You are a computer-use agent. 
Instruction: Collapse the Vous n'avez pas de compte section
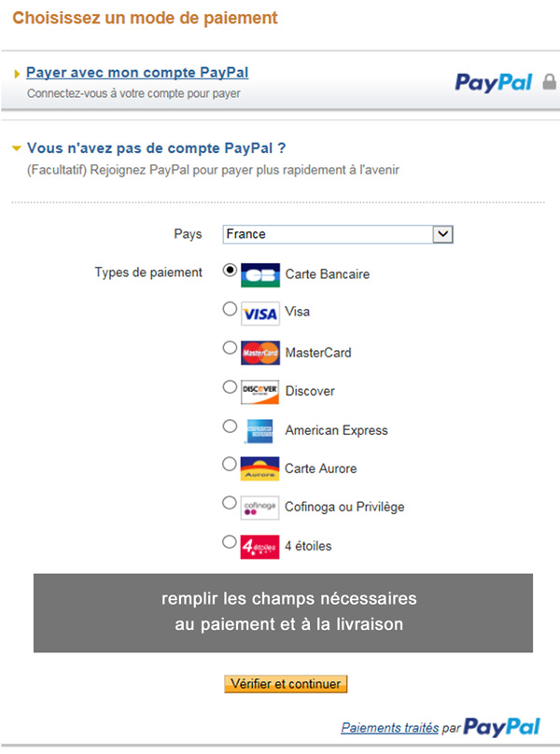[17, 148]
